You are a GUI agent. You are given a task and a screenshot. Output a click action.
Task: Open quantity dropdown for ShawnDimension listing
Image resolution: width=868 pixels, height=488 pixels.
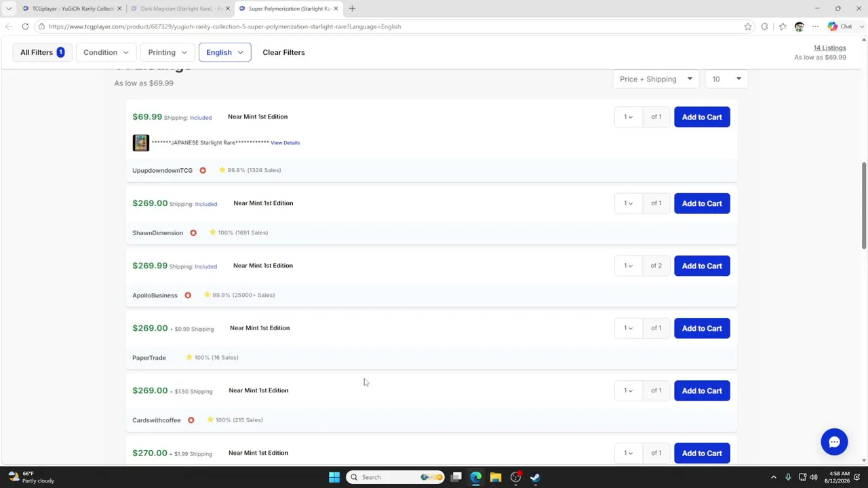point(628,203)
